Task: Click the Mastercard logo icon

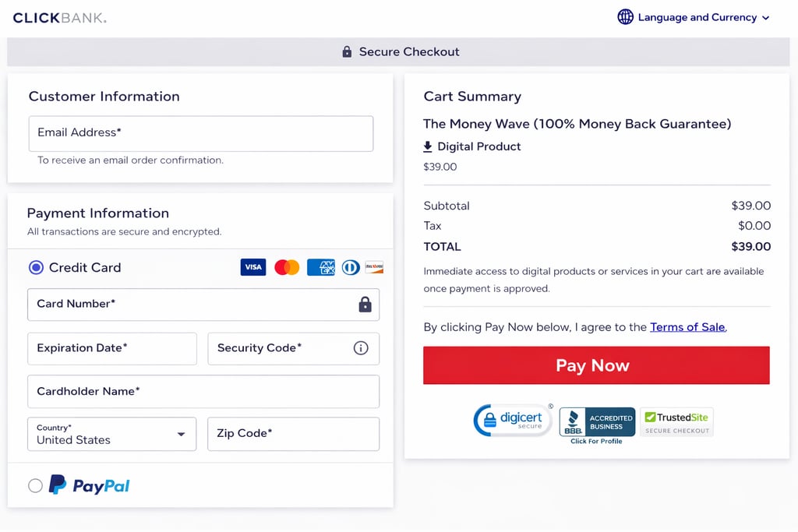Action: coord(287,267)
